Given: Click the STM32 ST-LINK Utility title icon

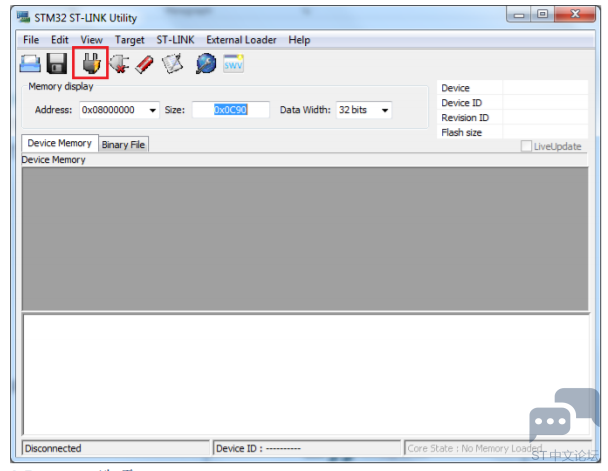Looking at the screenshot, I should pos(24,17).
